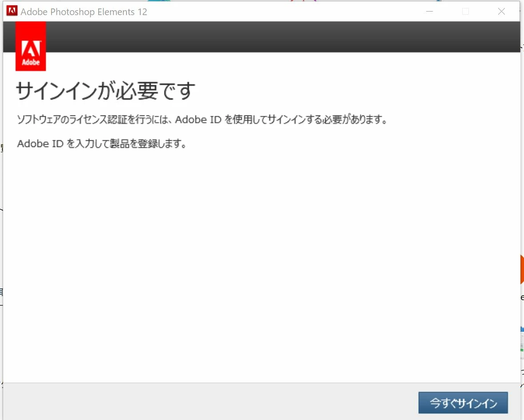Select the heading サインインが必要です
The height and width of the screenshot is (420, 524).
[x=106, y=91]
